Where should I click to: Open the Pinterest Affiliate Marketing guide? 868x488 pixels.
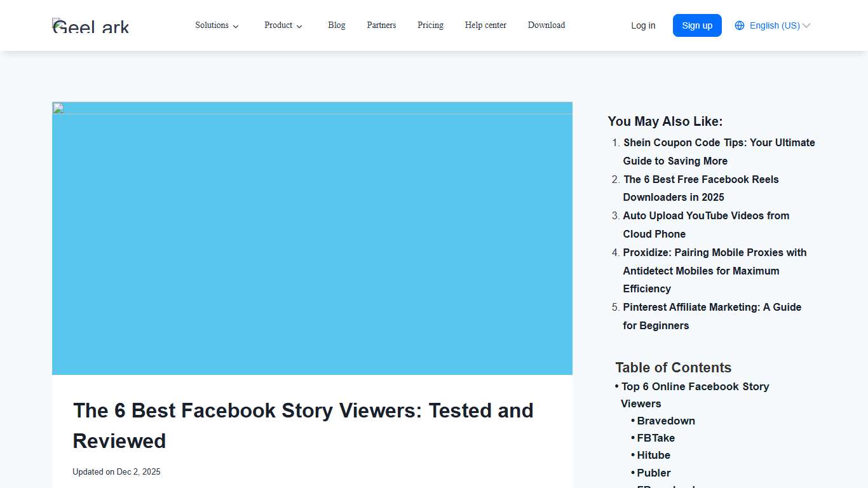(x=712, y=316)
